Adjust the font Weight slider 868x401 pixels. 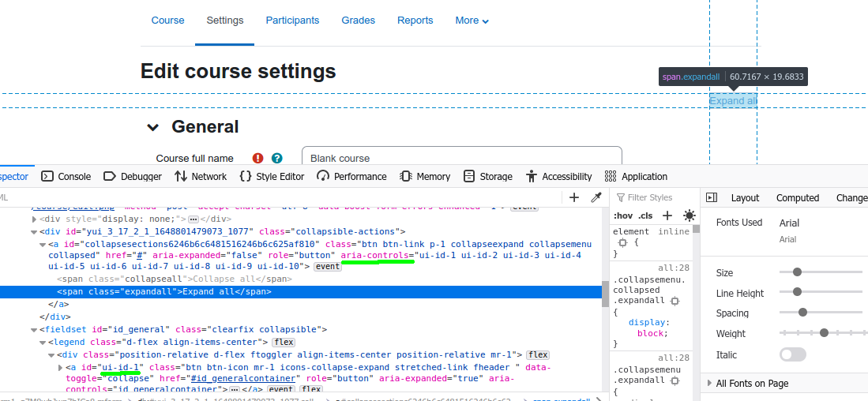coord(823,333)
